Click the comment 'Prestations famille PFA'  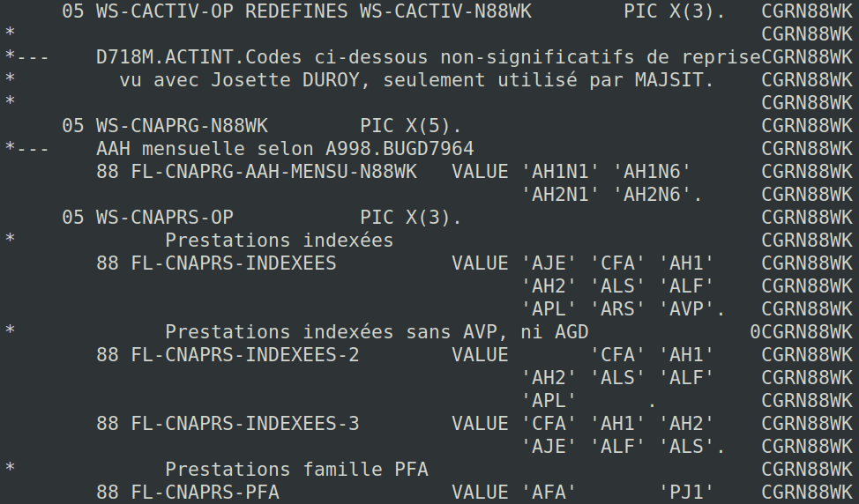click(296, 470)
